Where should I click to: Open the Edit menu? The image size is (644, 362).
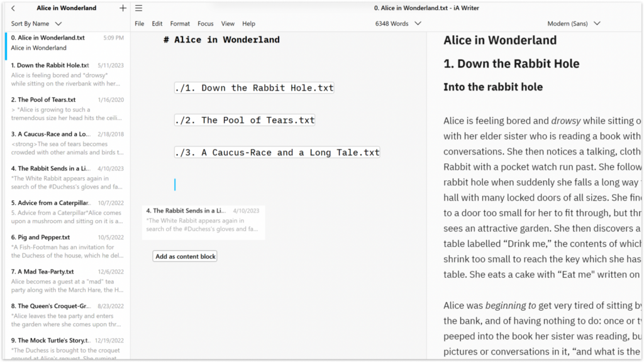(157, 24)
